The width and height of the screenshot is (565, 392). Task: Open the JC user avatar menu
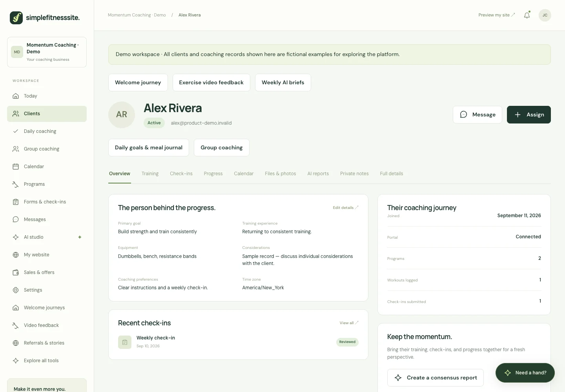tap(545, 15)
